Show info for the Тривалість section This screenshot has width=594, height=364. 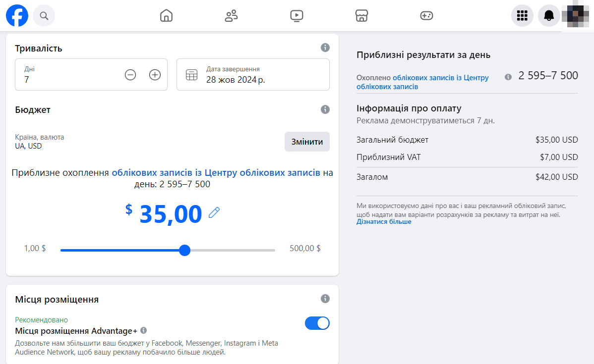pyautogui.click(x=325, y=48)
